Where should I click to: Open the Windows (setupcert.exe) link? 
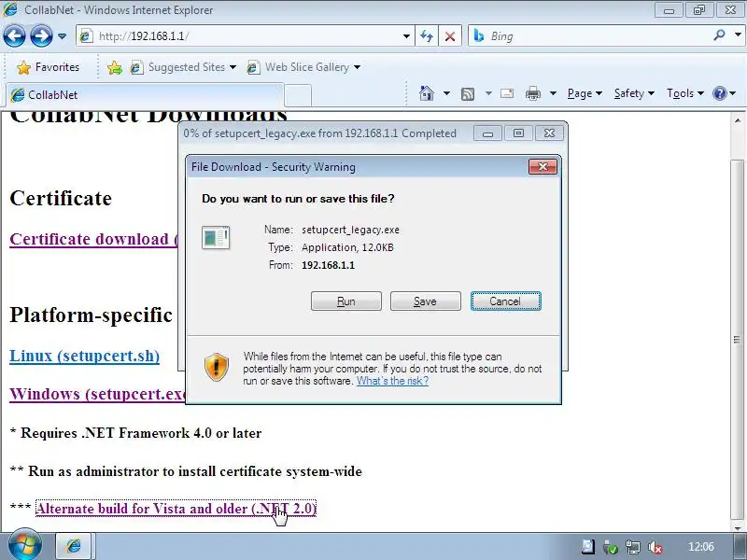[97, 394]
